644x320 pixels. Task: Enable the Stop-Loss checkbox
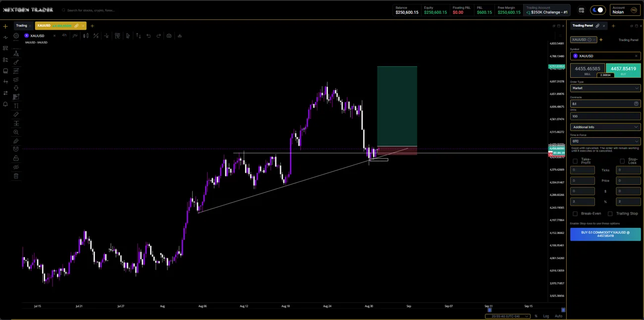coord(622,161)
